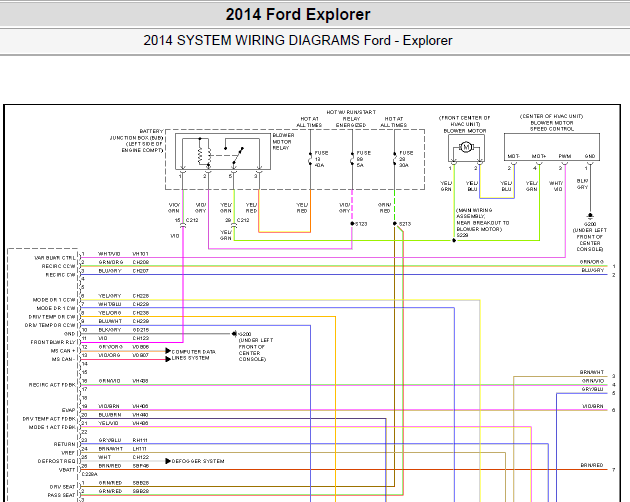The height and width of the screenshot is (502, 630).
Task: Click the 'HOT W/ RUN/START RELAY ENERGIZED' label
Action: [x=351, y=119]
